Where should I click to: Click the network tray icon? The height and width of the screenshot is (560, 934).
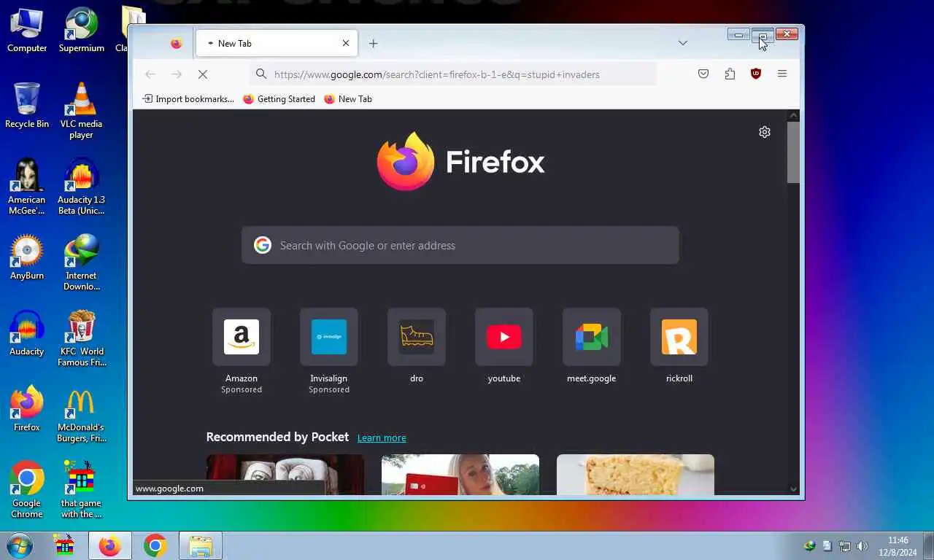point(844,546)
